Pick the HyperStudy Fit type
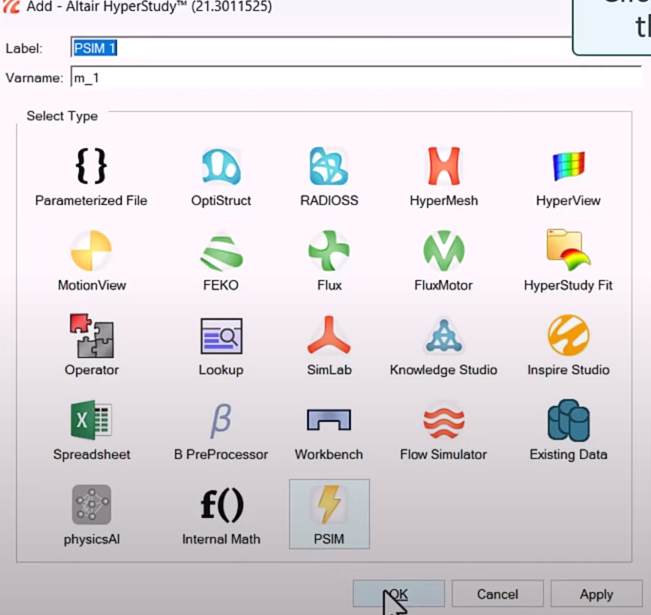 point(568,250)
